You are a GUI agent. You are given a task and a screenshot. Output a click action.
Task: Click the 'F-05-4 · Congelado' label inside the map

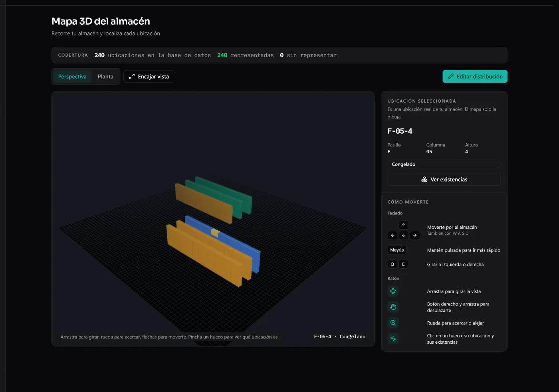(340, 337)
